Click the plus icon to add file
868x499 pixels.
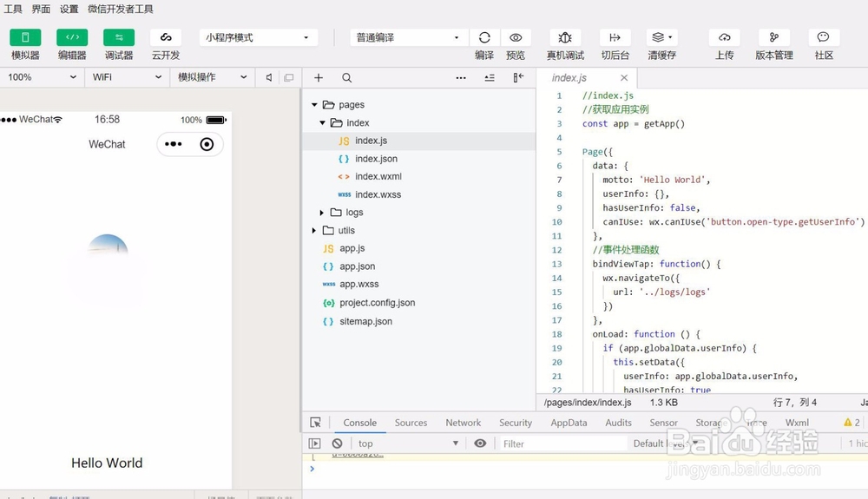pyautogui.click(x=319, y=78)
